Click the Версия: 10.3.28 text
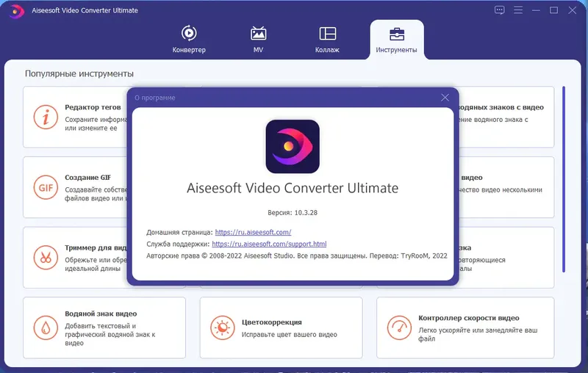The height and width of the screenshot is (373, 588). click(293, 213)
